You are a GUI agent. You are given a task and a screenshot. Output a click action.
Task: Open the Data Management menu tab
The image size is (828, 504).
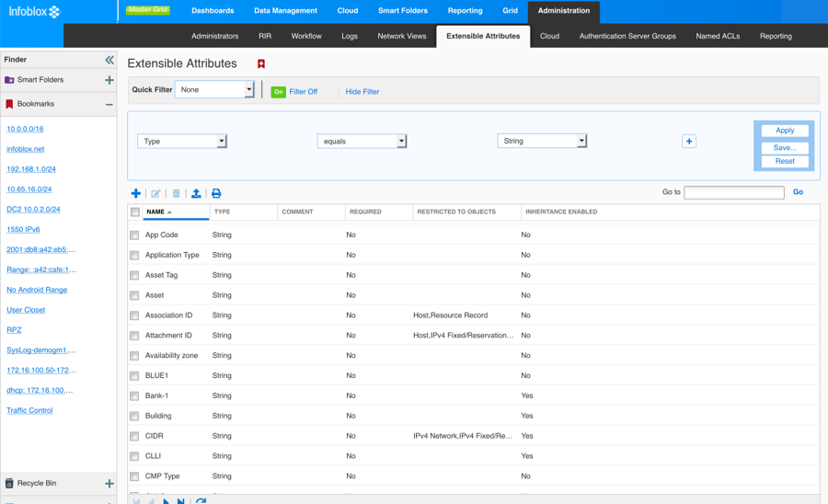285,11
